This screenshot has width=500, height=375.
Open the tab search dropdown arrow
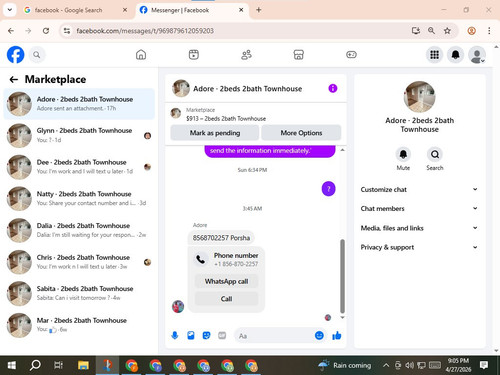point(10,10)
